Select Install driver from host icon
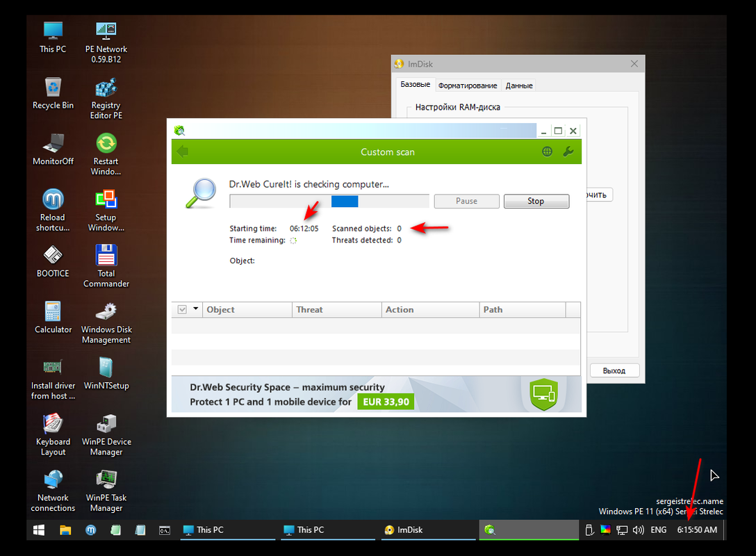Image resolution: width=756 pixels, height=556 pixels. click(x=53, y=379)
